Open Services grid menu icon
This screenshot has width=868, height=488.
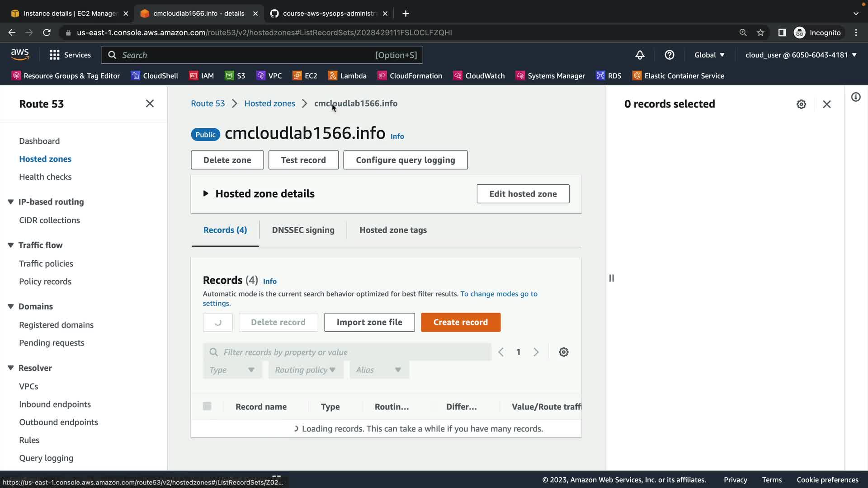(55, 55)
